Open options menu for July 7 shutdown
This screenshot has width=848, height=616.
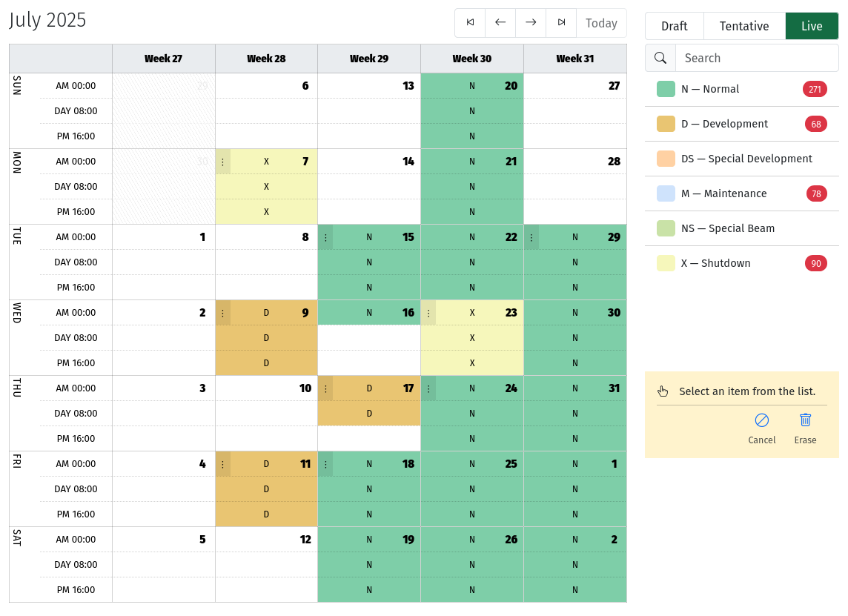[223, 162]
